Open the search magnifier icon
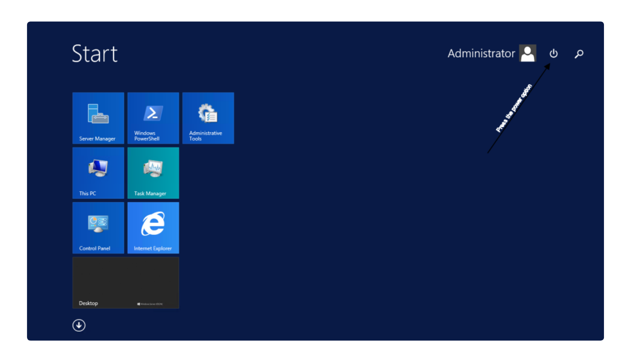Screen dimensions: 622x364 click(x=579, y=54)
